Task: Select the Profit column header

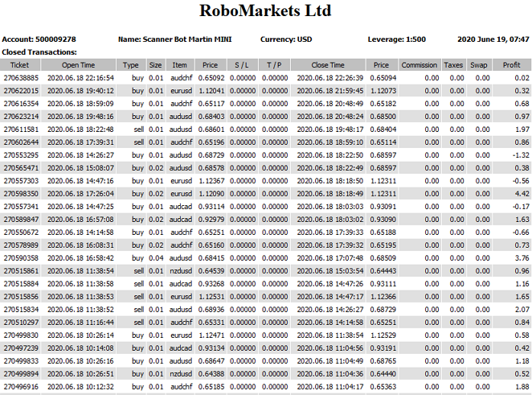Action: 511,65
